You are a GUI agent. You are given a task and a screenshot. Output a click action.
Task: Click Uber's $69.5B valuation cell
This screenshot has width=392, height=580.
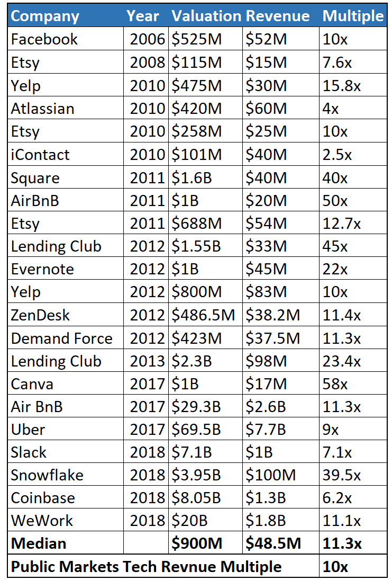pyautogui.click(x=197, y=430)
